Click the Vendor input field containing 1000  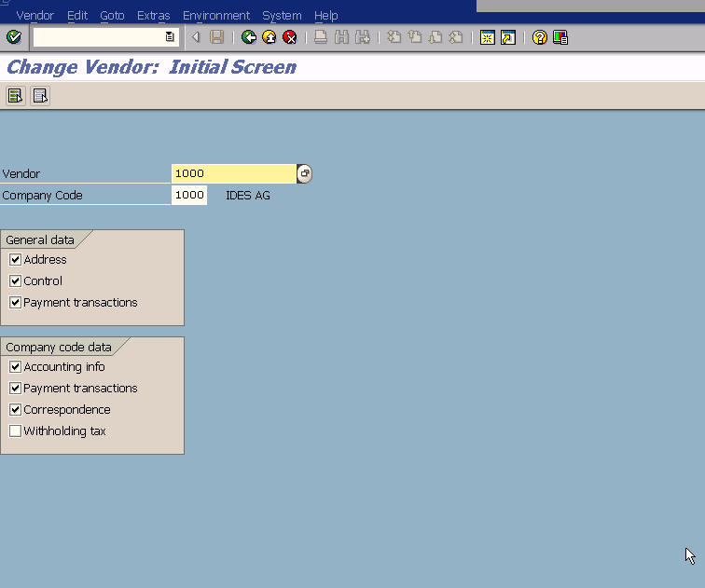pos(233,173)
